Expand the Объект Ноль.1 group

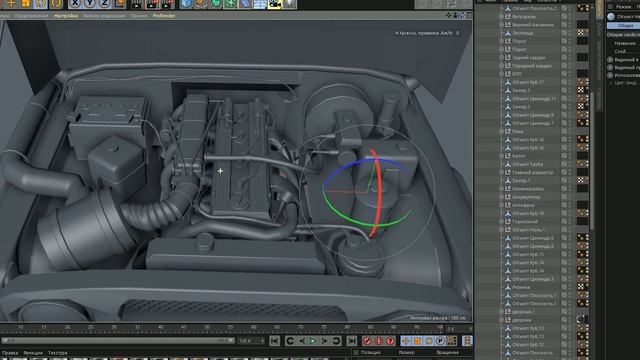[x=501, y=230]
